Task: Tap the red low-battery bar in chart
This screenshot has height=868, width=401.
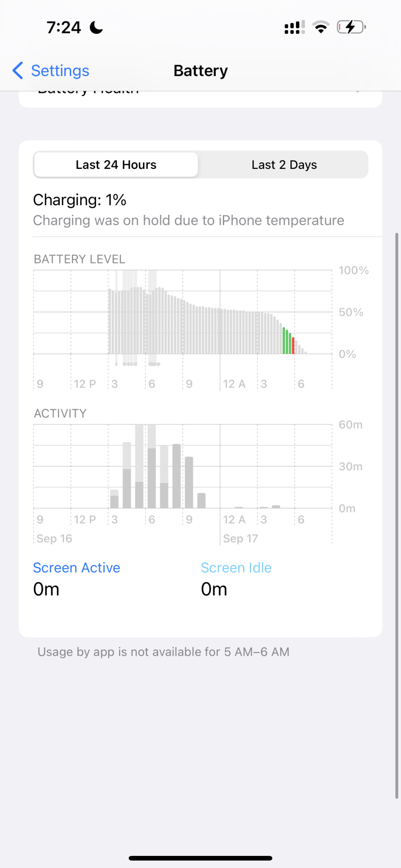Action: coord(294,345)
